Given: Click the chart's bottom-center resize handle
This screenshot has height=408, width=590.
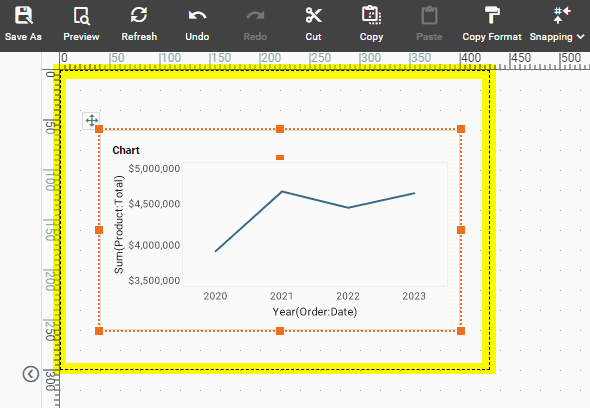Looking at the screenshot, I should 280,331.
